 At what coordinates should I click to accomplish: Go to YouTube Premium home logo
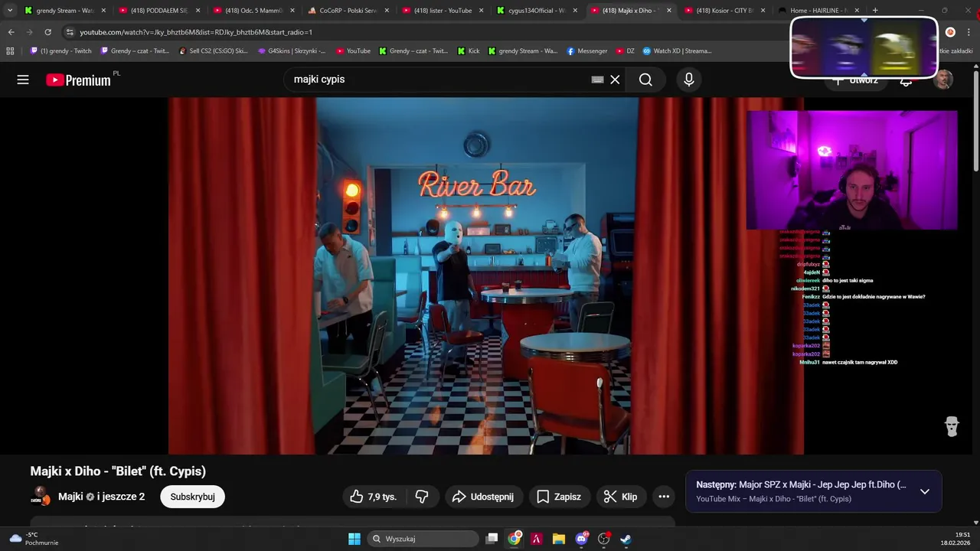pyautogui.click(x=79, y=80)
